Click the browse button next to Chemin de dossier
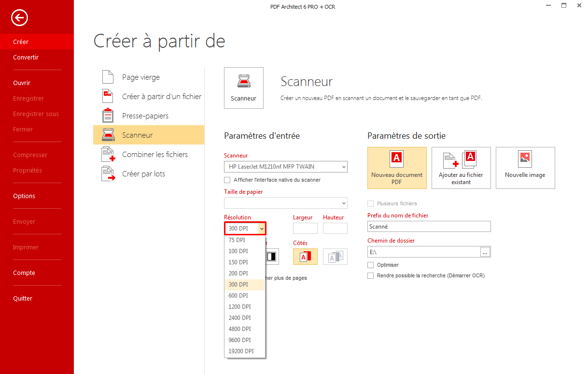Viewport: 588px width, 374px height. pyautogui.click(x=485, y=252)
